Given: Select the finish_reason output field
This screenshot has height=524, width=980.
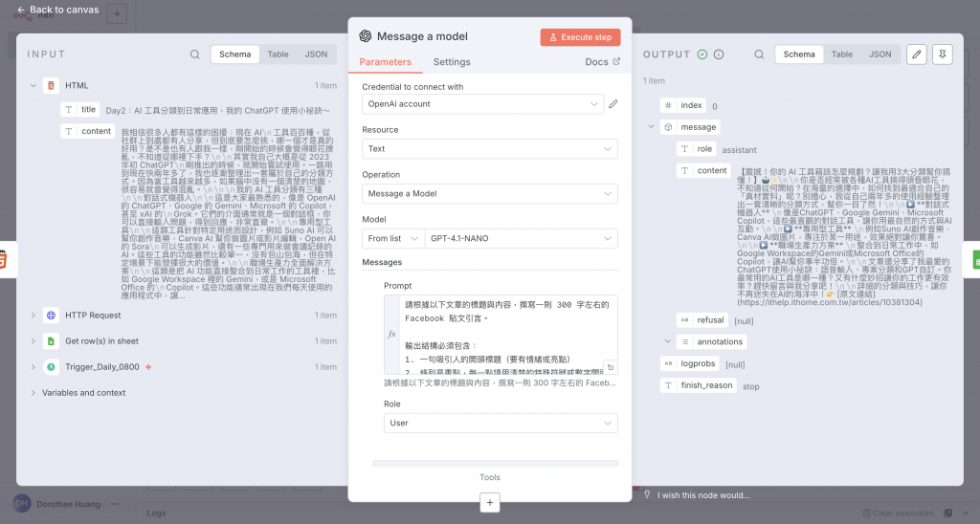Looking at the screenshot, I should click(698, 385).
